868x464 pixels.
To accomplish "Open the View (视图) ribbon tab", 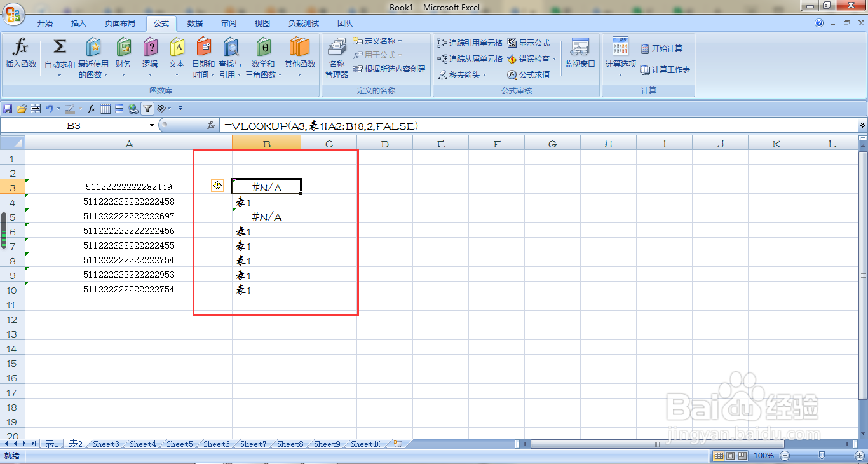I will pos(262,23).
